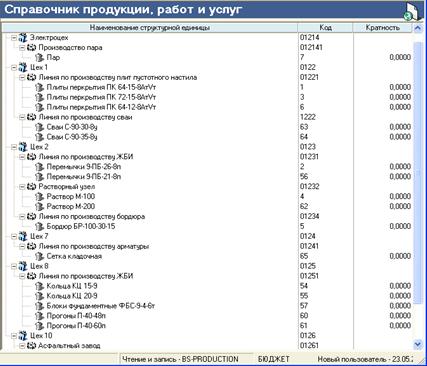
Task: Select the Электроцех department icon
Action: (x=23, y=38)
